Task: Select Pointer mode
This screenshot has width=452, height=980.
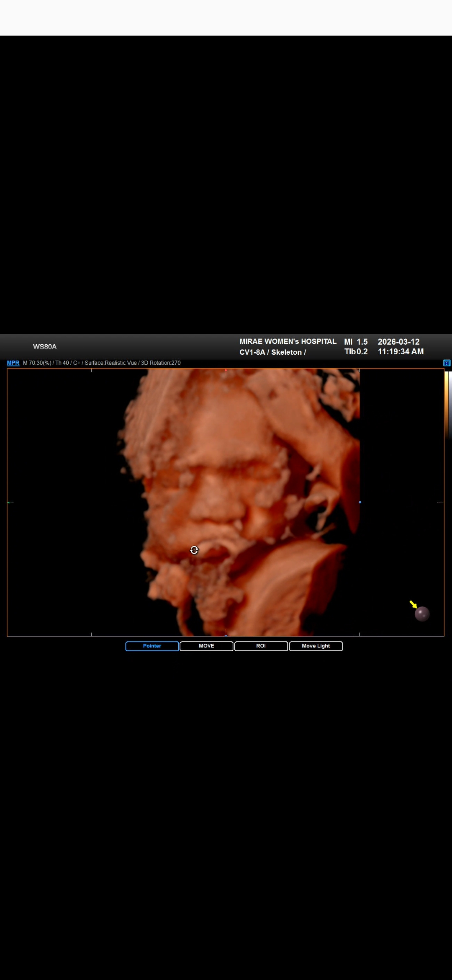Action: click(152, 646)
